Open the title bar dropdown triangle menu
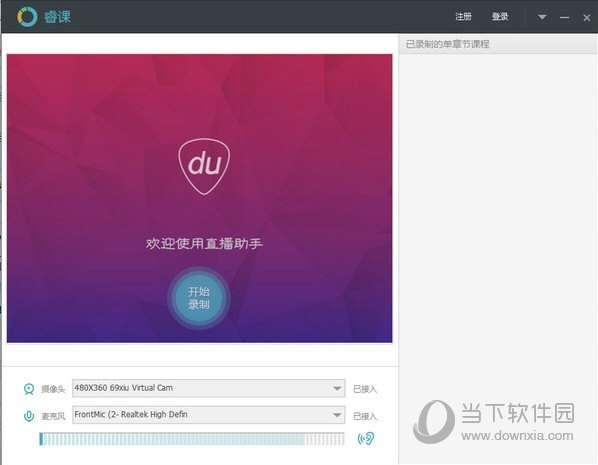598x465 pixels. 542,17
